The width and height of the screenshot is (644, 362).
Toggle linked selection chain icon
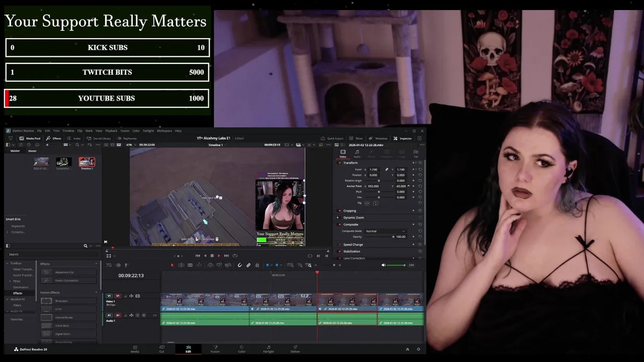point(249,265)
